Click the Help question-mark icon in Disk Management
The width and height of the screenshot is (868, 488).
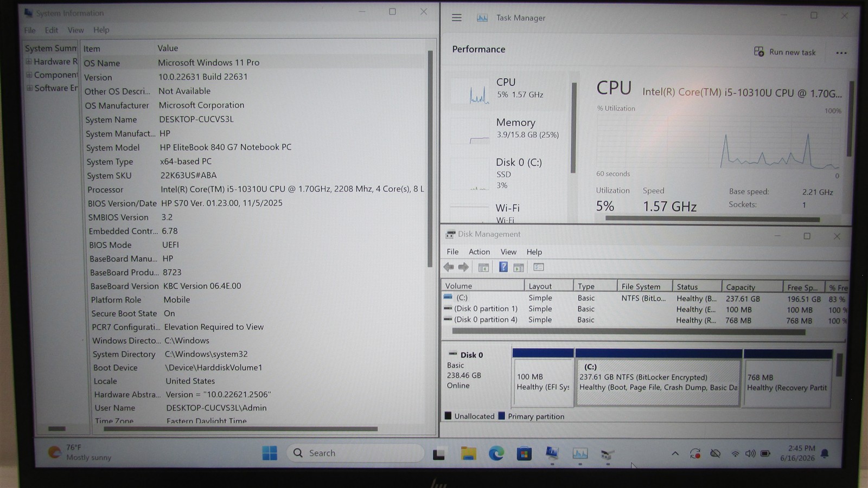pos(503,267)
